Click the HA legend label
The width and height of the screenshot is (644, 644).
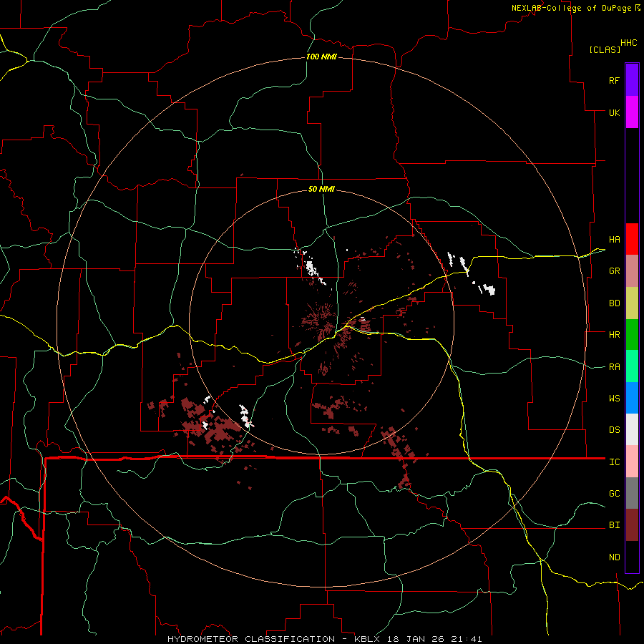tap(614, 240)
